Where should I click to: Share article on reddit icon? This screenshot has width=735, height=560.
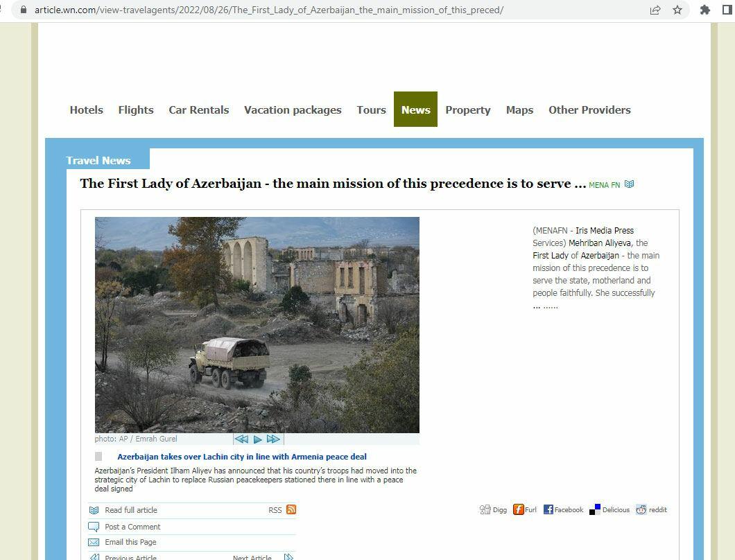[x=641, y=509]
